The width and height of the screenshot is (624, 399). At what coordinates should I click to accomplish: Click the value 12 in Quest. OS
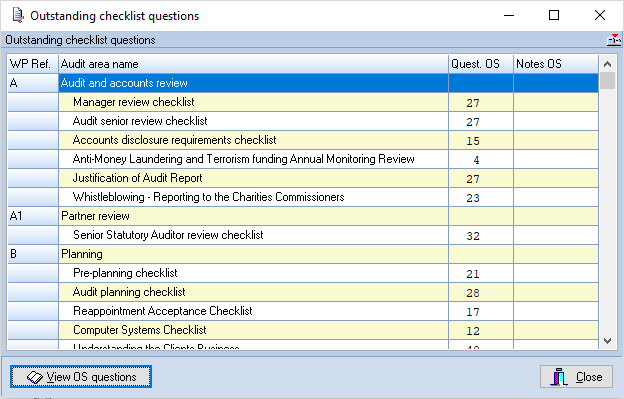tap(473, 331)
